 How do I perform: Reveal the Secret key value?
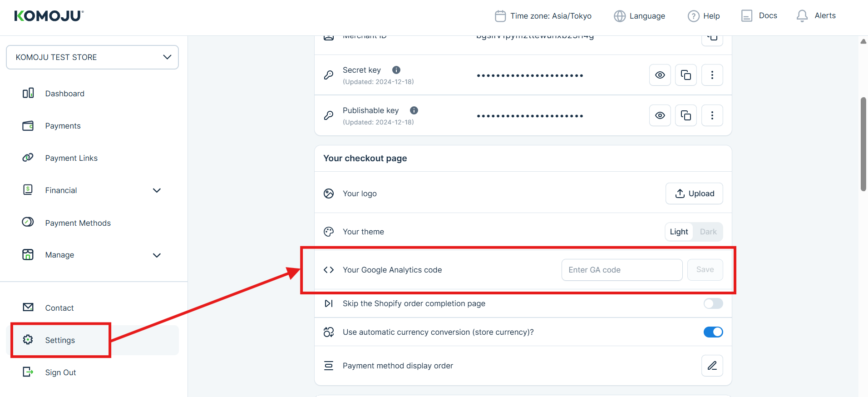(x=660, y=75)
